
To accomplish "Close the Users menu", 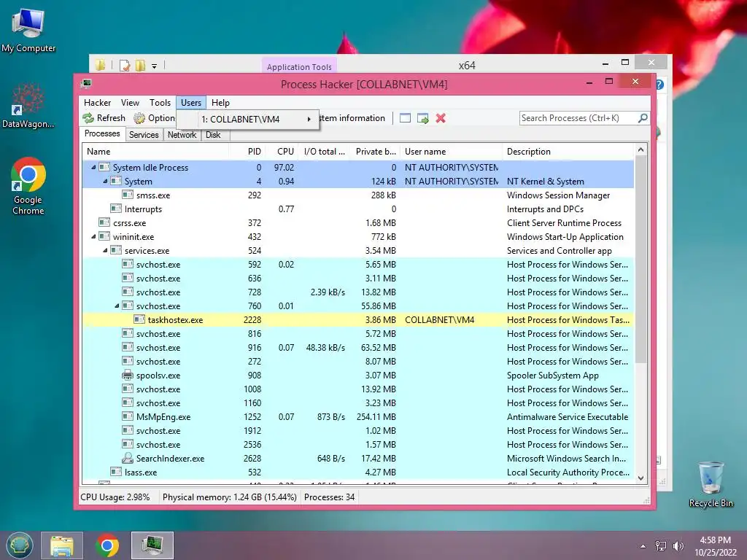I will point(191,102).
